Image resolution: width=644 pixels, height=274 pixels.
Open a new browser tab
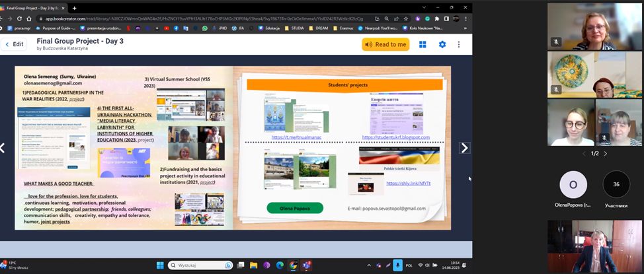coord(74,8)
